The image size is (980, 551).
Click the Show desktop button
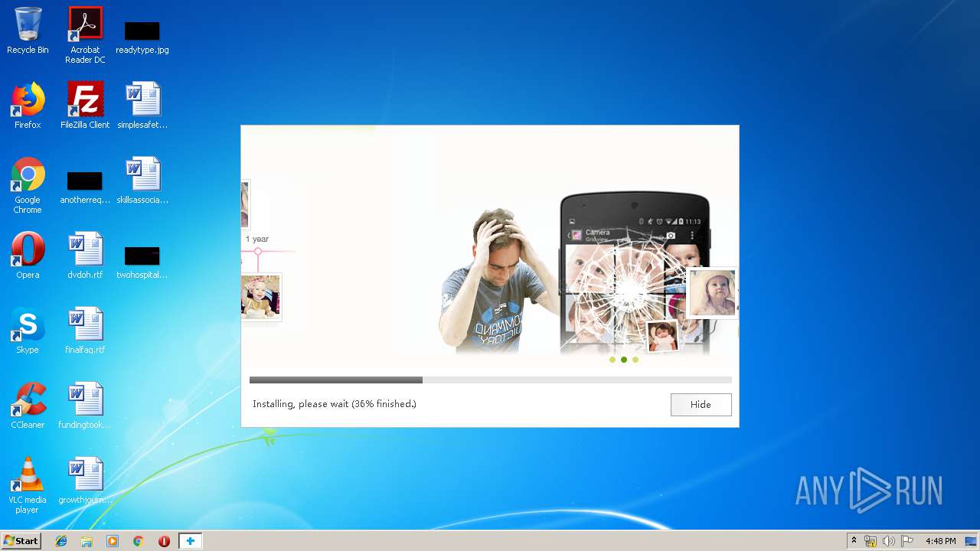pos(972,541)
